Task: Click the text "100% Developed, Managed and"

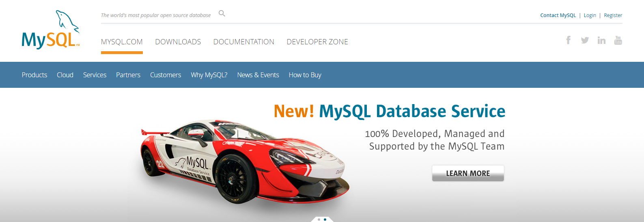Action: [x=435, y=134]
